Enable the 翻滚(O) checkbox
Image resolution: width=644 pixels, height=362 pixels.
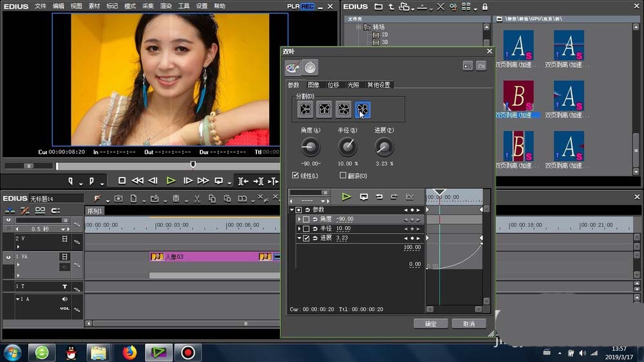(343, 175)
